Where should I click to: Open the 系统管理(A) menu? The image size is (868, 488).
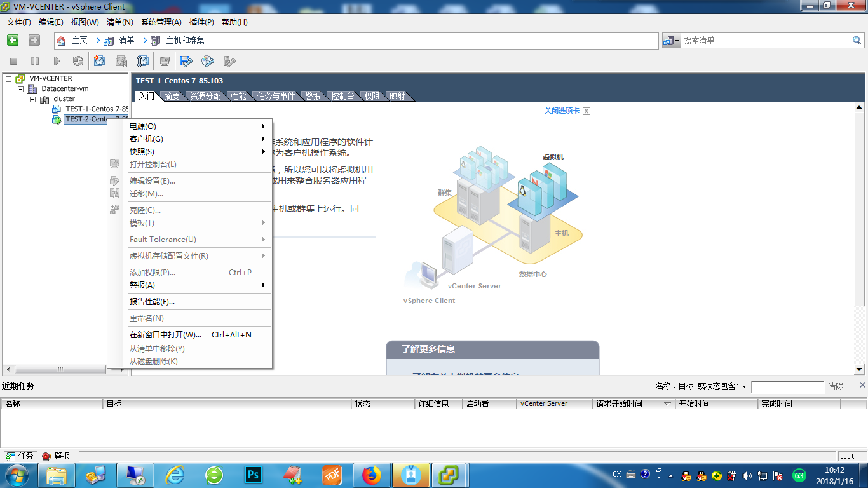point(161,22)
